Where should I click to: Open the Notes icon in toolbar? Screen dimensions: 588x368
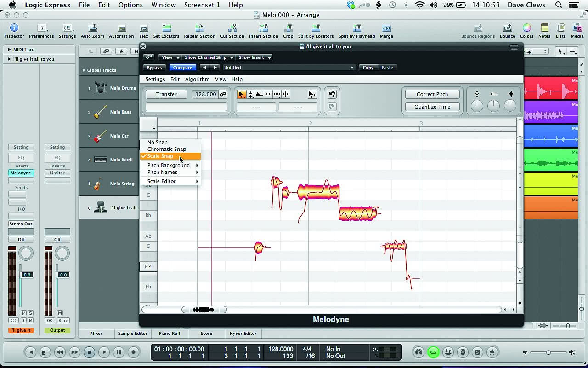point(544,28)
